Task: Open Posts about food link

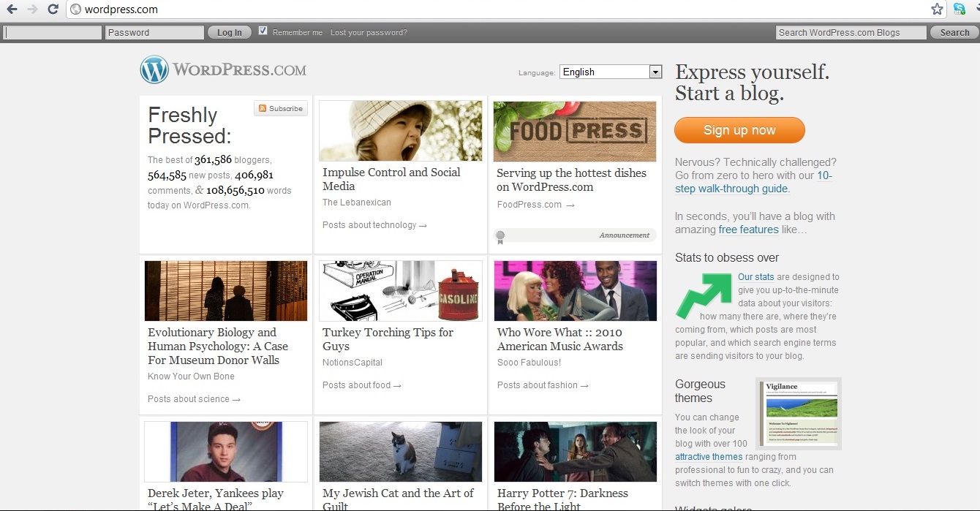Action: click(x=362, y=385)
